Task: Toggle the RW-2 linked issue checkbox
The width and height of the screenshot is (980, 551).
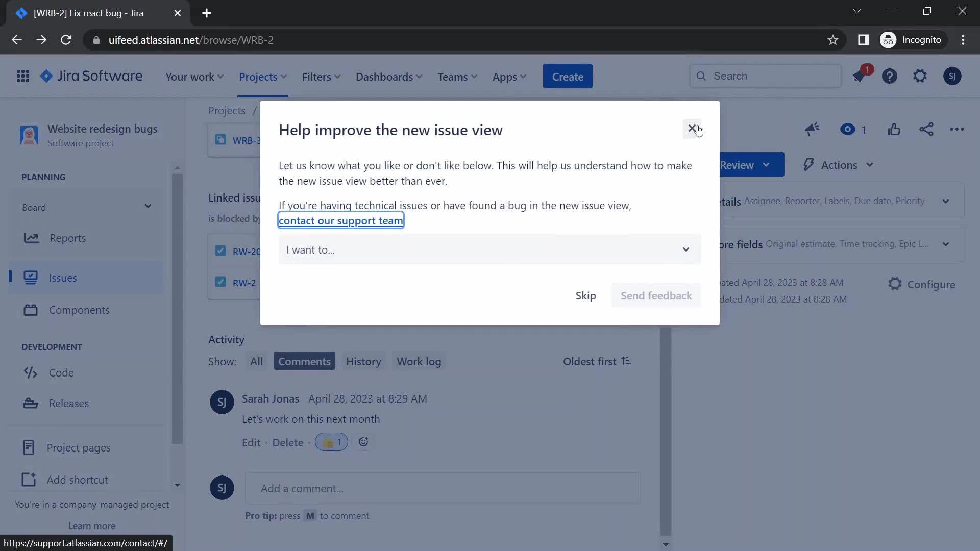Action: point(220,281)
